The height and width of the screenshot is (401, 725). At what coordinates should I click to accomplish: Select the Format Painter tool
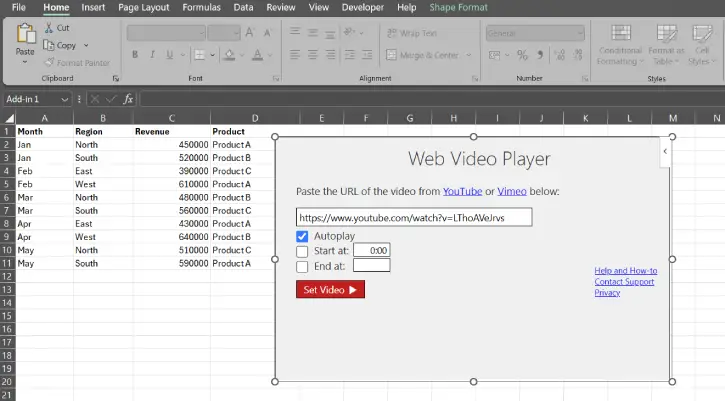tap(77, 62)
